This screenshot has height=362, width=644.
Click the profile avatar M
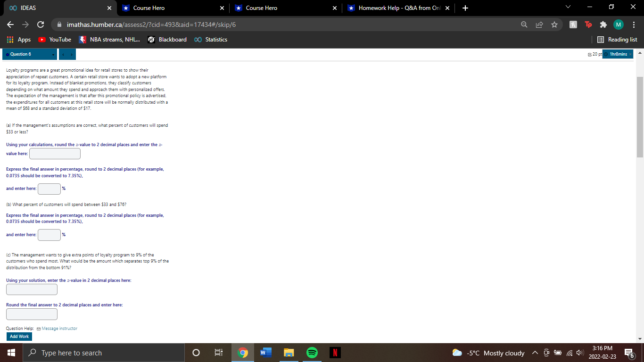click(x=619, y=24)
